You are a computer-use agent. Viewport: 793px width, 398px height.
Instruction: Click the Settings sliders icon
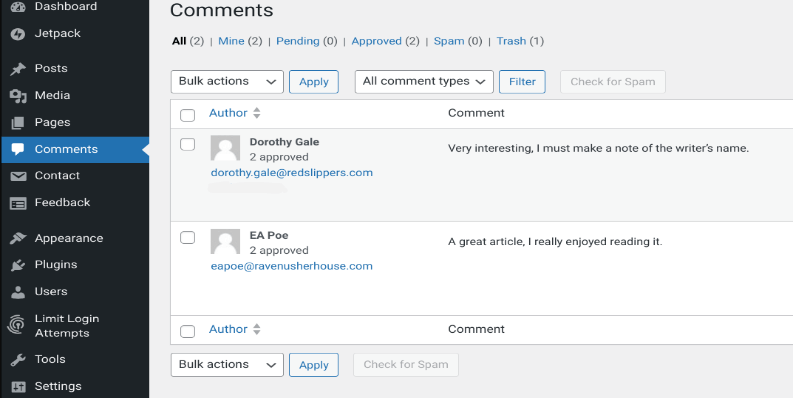tap(18, 387)
